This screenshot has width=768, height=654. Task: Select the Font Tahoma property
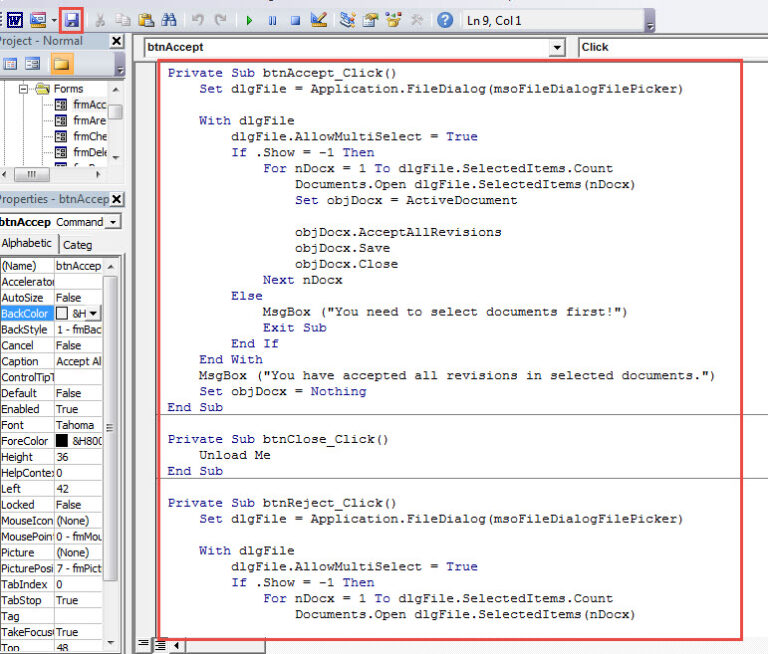pos(51,425)
